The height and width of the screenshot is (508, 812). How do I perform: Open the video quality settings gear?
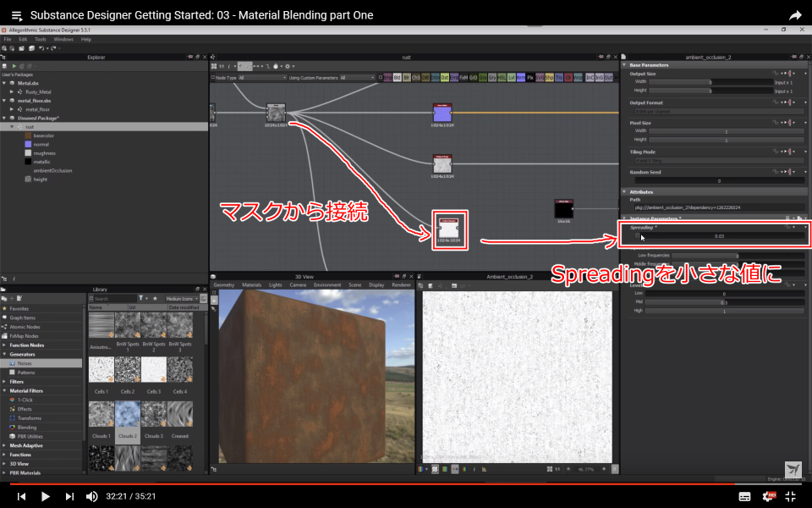[769, 497]
